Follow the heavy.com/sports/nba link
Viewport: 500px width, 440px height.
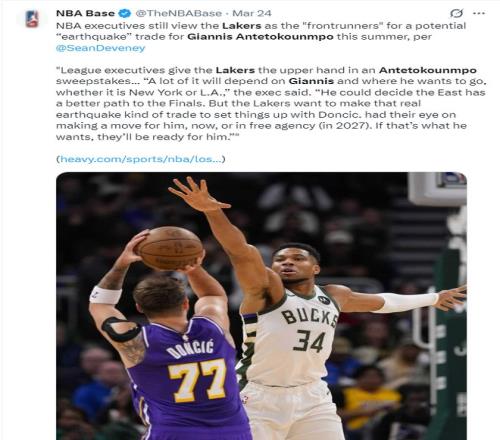point(141,159)
